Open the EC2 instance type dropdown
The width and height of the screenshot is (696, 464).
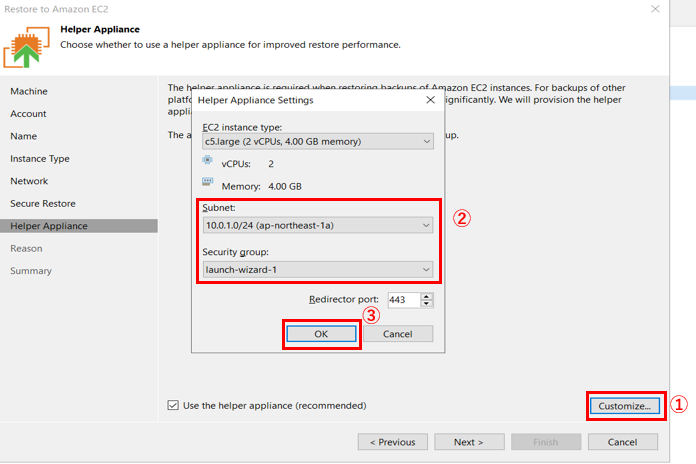(x=318, y=142)
